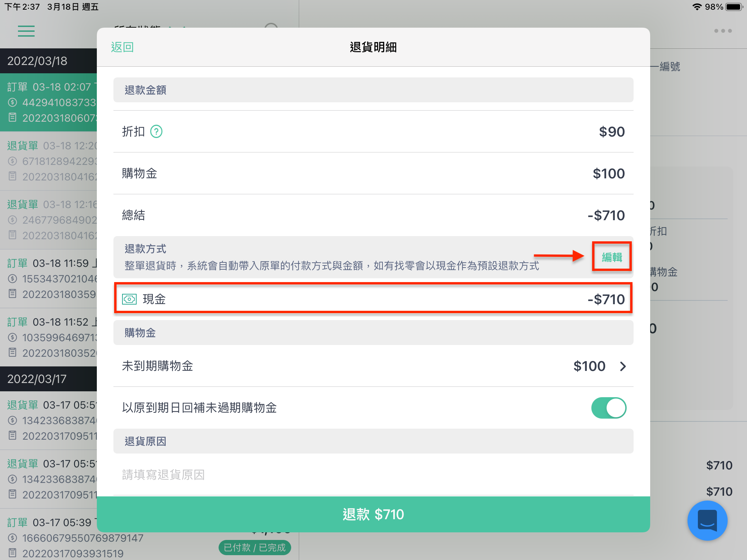The width and height of the screenshot is (747, 560).
Task: Expand the 未到期購物金 chevron
Action: (623, 366)
